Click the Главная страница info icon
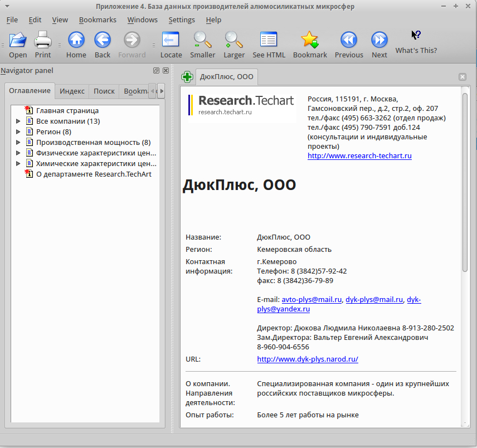 tap(29, 110)
